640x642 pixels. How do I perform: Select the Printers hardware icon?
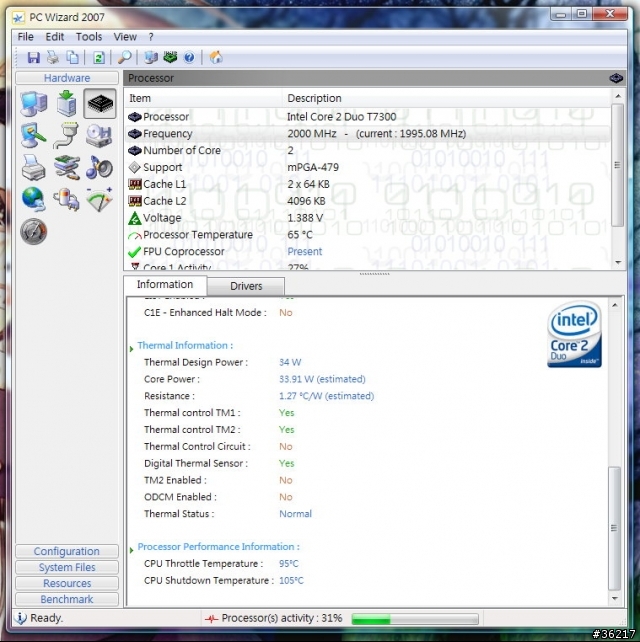(34, 167)
